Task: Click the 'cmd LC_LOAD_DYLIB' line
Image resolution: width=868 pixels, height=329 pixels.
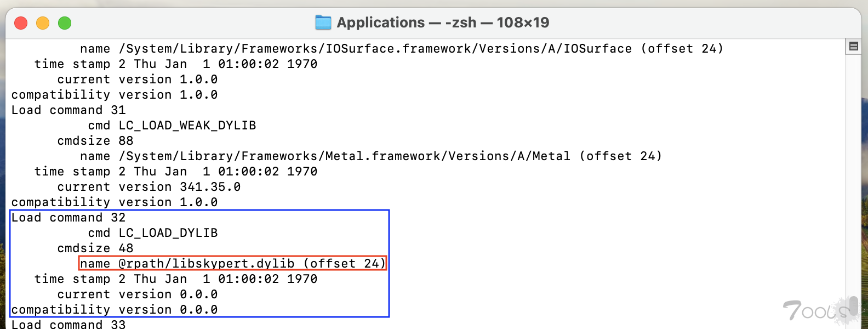Action: click(153, 233)
